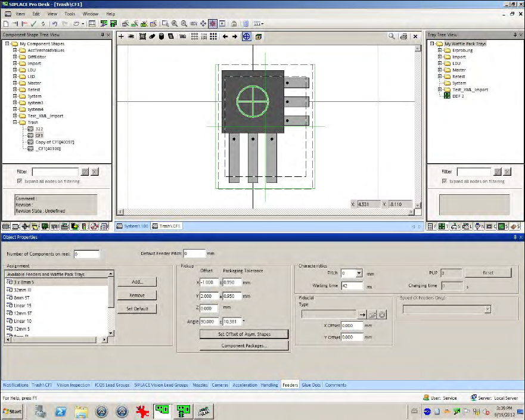Click the right arrow in viewer toolbar
This screenshot has width=525, height=420.
235,36
